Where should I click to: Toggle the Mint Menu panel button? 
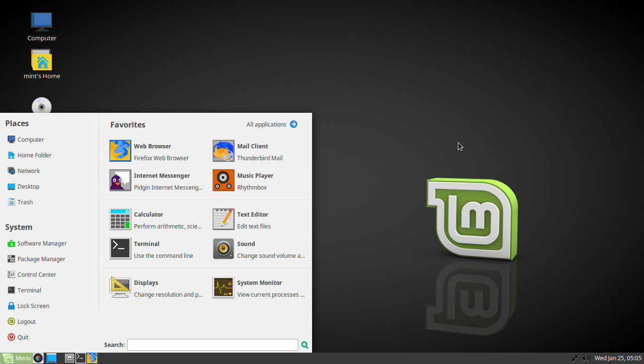17,358
